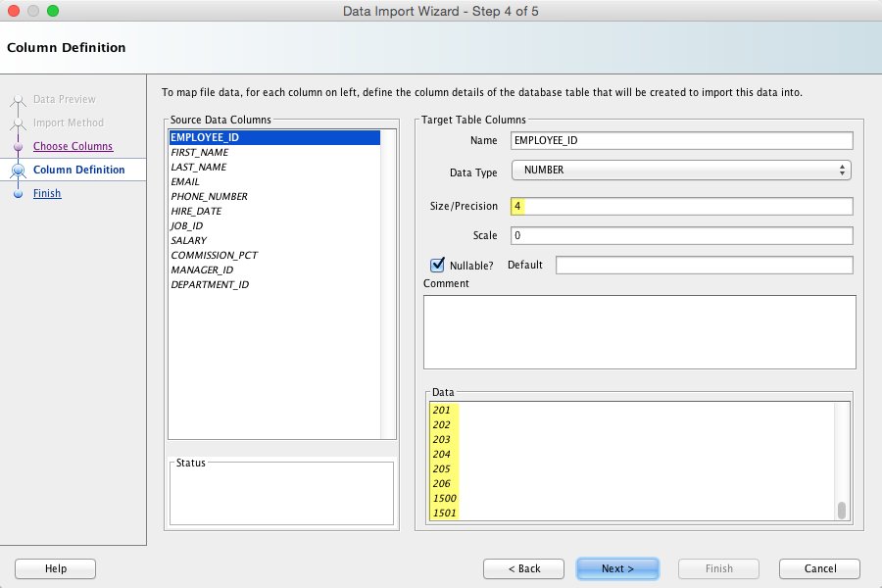Click data value 206 in Data list

tap(442, 483)
